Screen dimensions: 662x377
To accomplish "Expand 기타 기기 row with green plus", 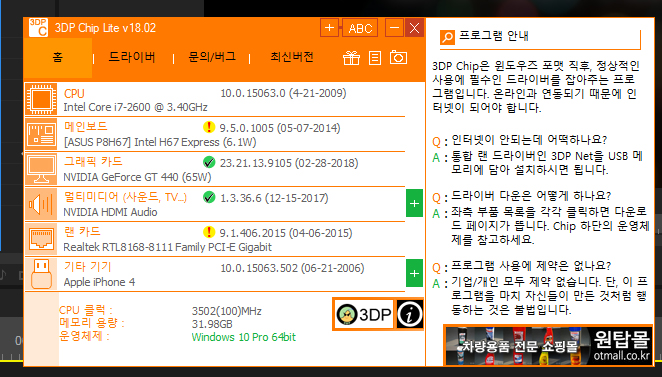I will tap(414, 274).
